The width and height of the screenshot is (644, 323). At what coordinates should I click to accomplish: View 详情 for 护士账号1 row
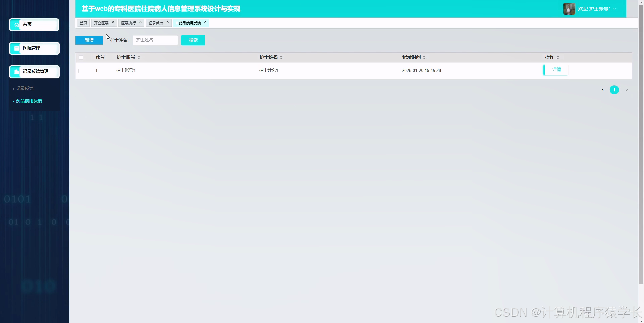click(x=556, y=70)
